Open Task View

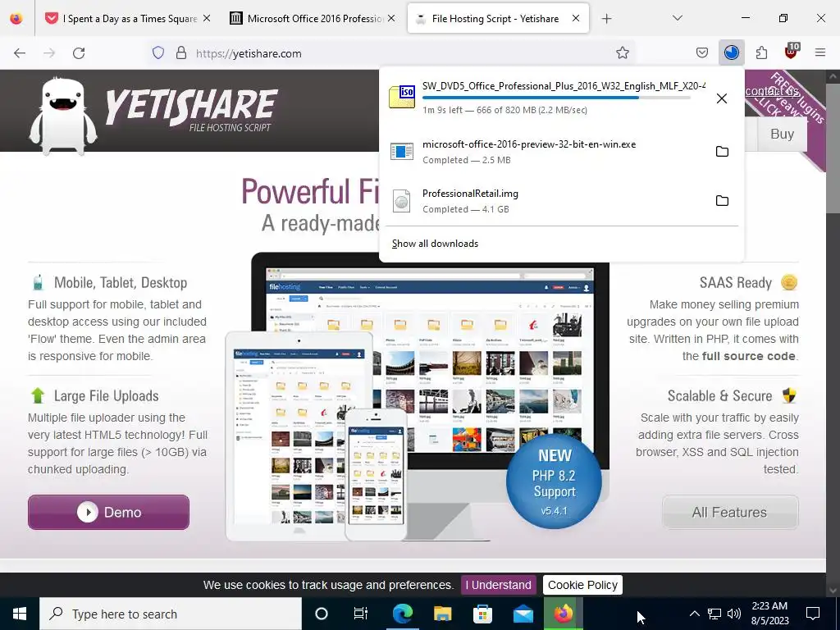[x=361, y=614]
